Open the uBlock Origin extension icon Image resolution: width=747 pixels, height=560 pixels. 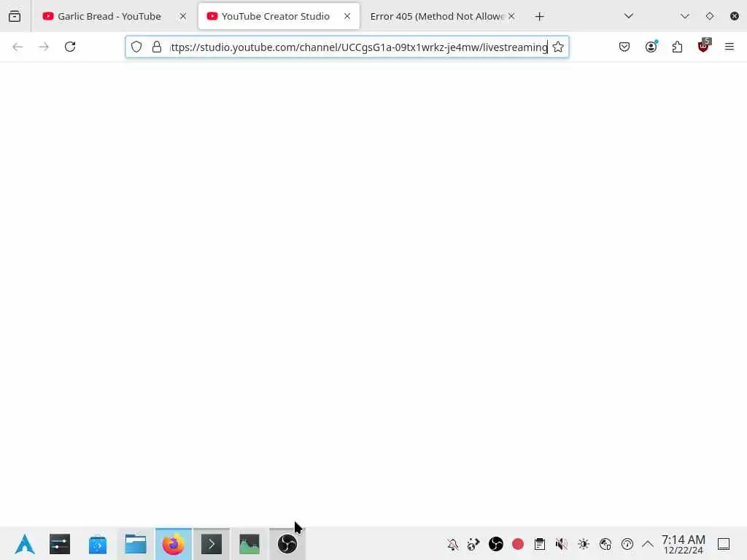(x=704, y=46)
